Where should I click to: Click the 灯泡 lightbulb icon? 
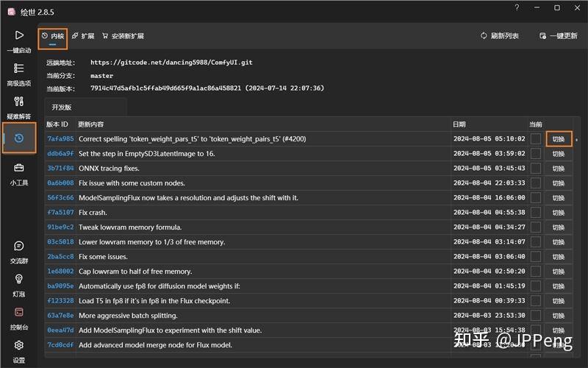click(19, 279)
